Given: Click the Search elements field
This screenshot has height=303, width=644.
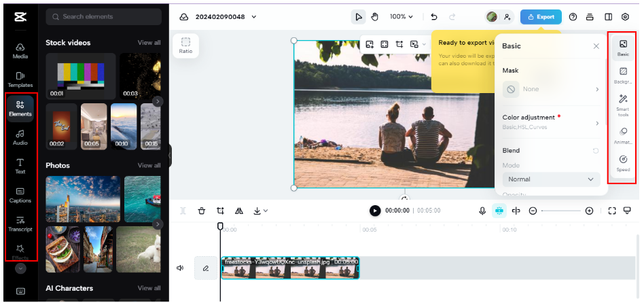Looking at the screenshot, I should click(103, 17).
